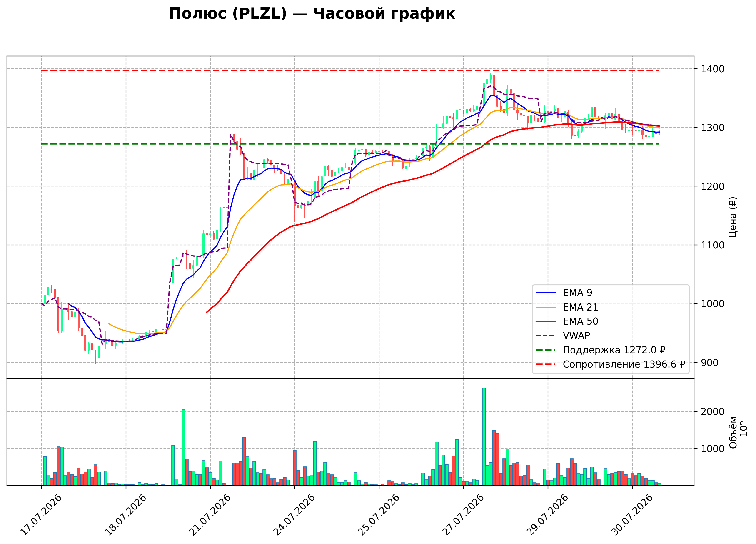The image size is (756, 544).
Task: Click the 21.07.2026 date axis label
Action: (x=210, y=515)
